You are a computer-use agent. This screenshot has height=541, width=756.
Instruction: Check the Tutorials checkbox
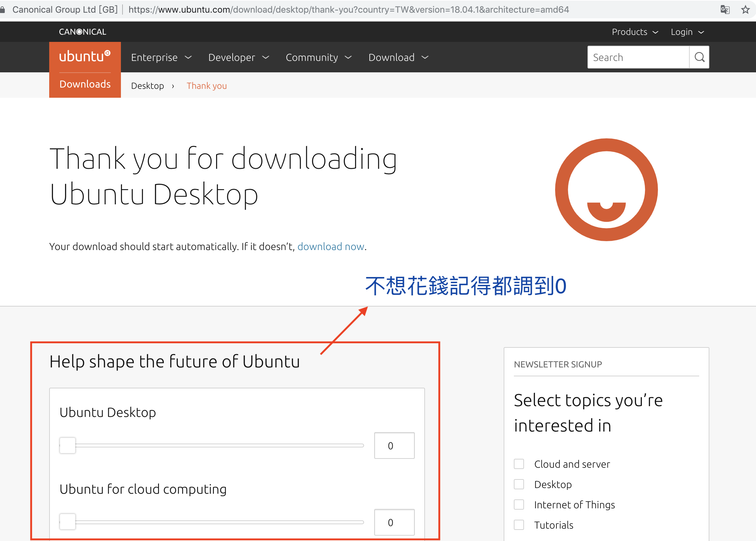(519, 525)
